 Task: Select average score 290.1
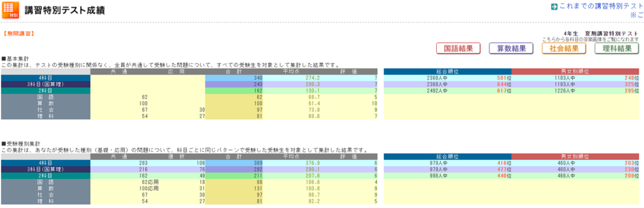tap(313, 168)
